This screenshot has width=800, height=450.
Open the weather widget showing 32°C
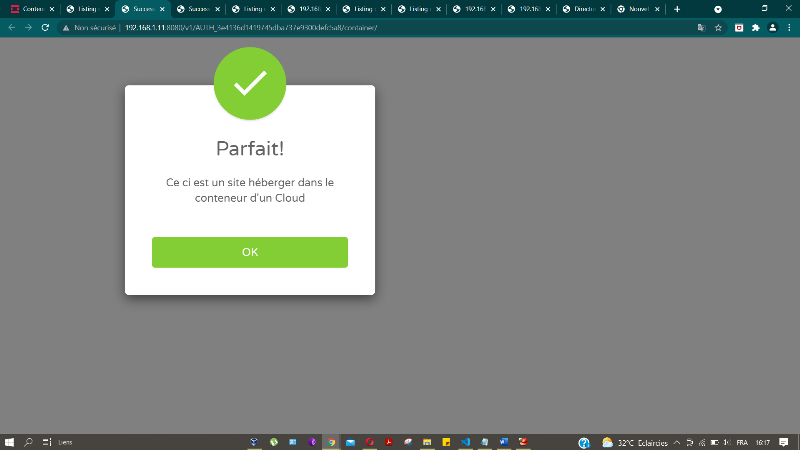(x=635, y=442)
